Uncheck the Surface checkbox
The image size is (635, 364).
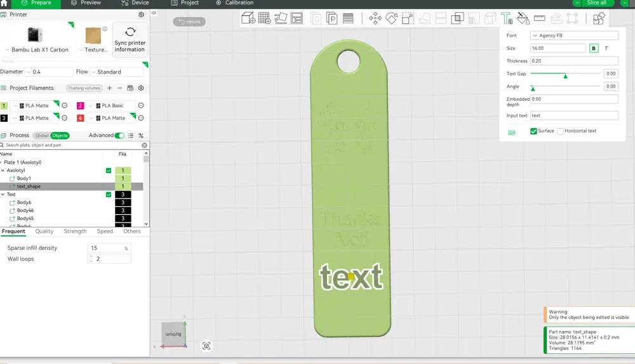point(534,131)
